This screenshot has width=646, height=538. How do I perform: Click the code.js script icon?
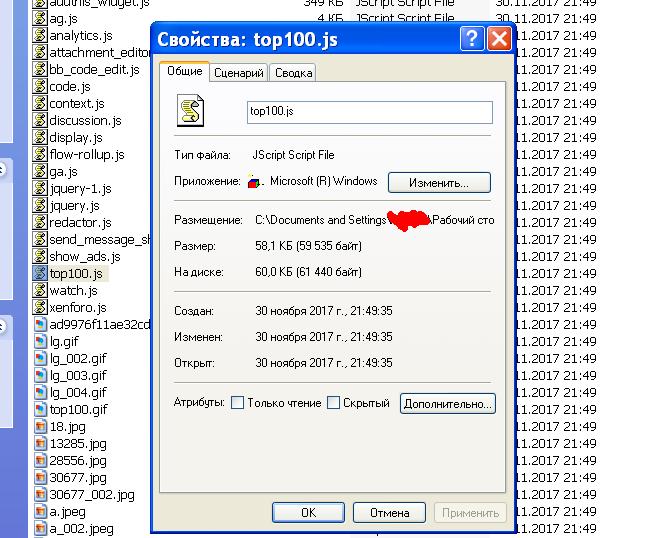(x=40, y=87)
